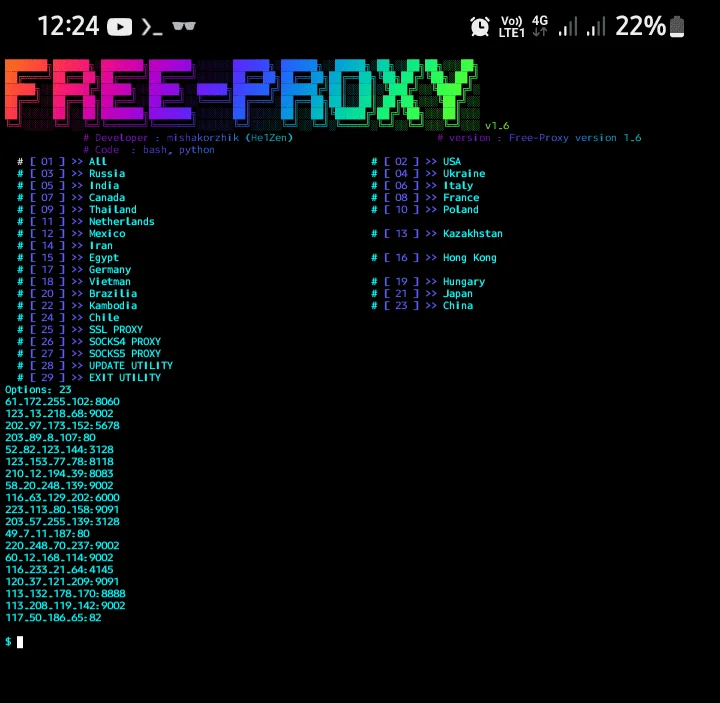Tap the 12:24 clock in status bar

tap(68, 26)
